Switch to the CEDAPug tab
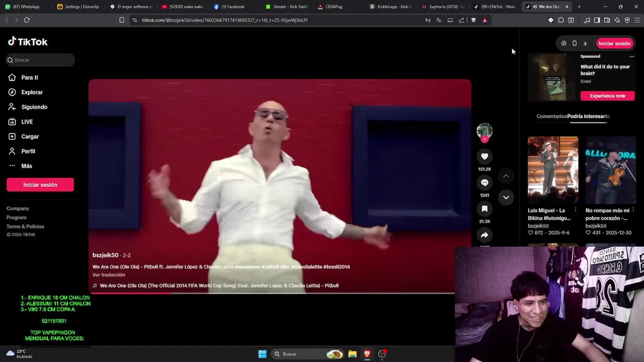 pyautogui.click(x=340, y=7)
